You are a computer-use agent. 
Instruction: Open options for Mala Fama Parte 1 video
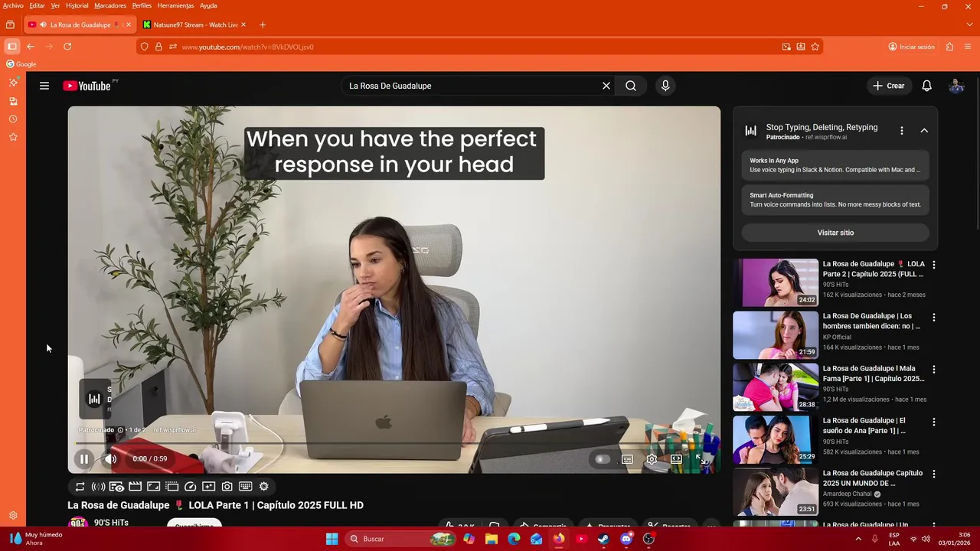(x=934, y=369)
